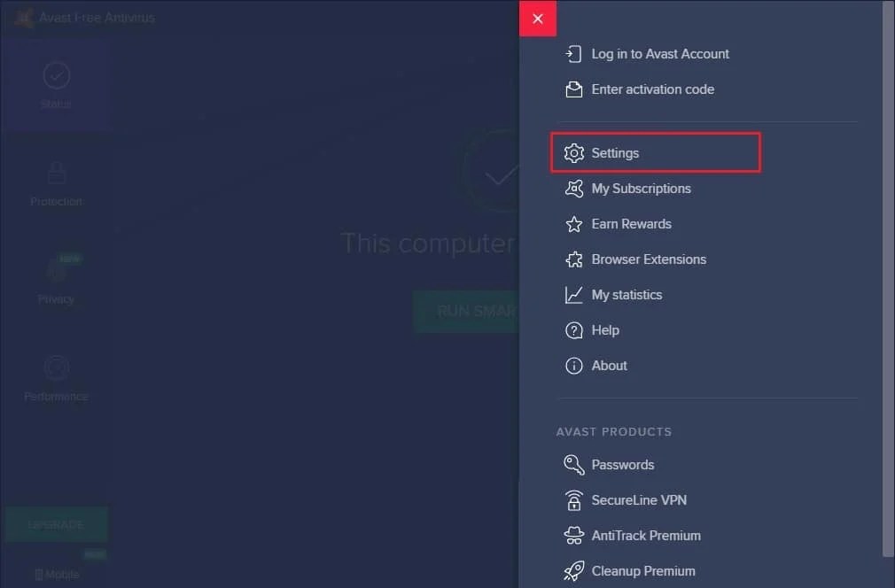Open Passwords via the key icon

point(573,464)
